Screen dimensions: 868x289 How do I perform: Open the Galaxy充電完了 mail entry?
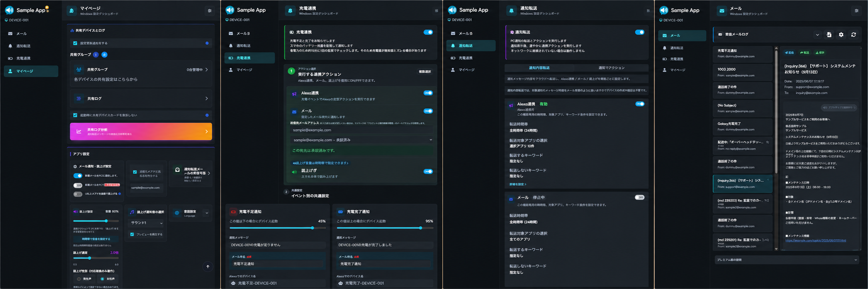[743, 127]
